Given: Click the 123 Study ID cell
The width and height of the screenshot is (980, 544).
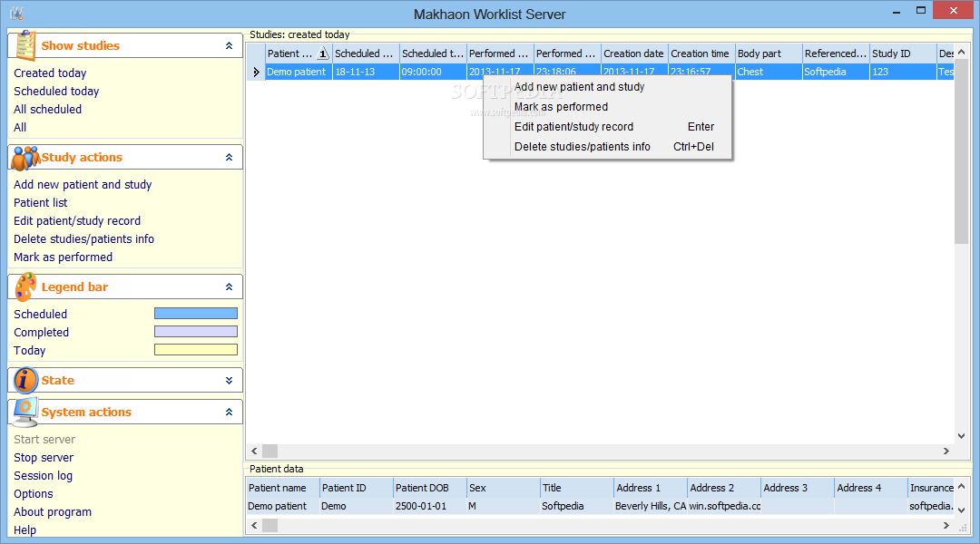Looking at the screenshot, I should click(x=903, y=72).
